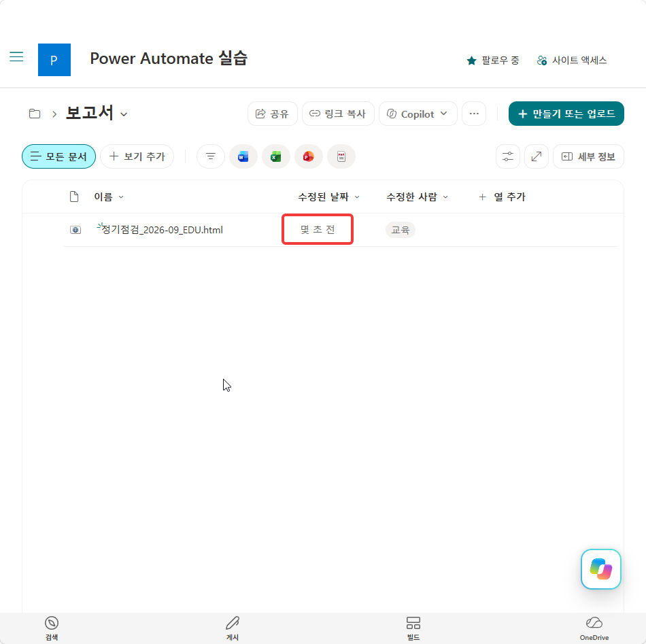Open the view settings sliders icon
This screenshot has height=644, width=646.
click(507, 156)
